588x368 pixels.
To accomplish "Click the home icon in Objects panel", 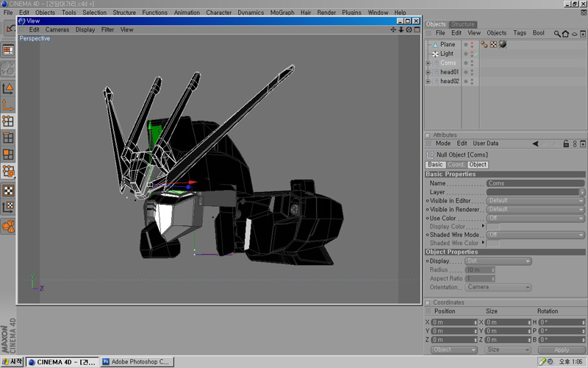I will pyautogui.click(x=565, y=34).
